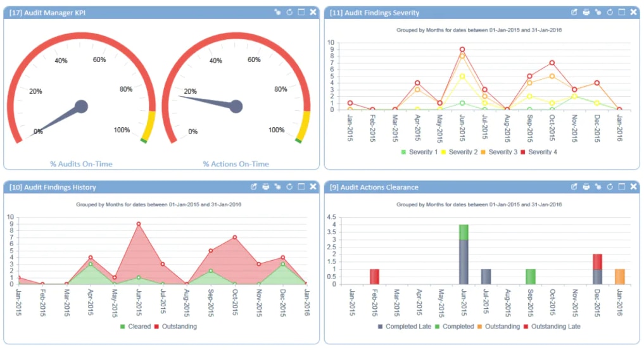The height and width of the screenshot is (350, 644).
Task: Toggle Completed Late series in Actions legend
Action: pos(405,327)
